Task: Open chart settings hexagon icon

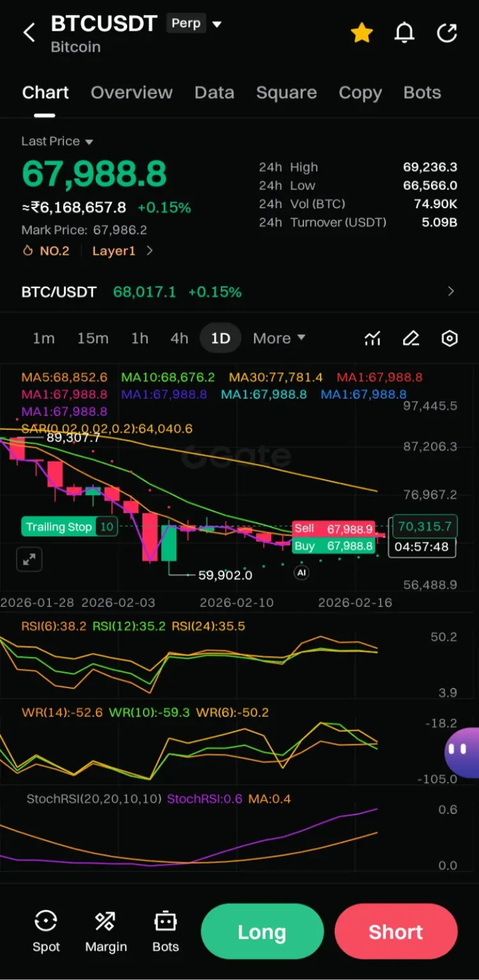Action: click(450, 339)
